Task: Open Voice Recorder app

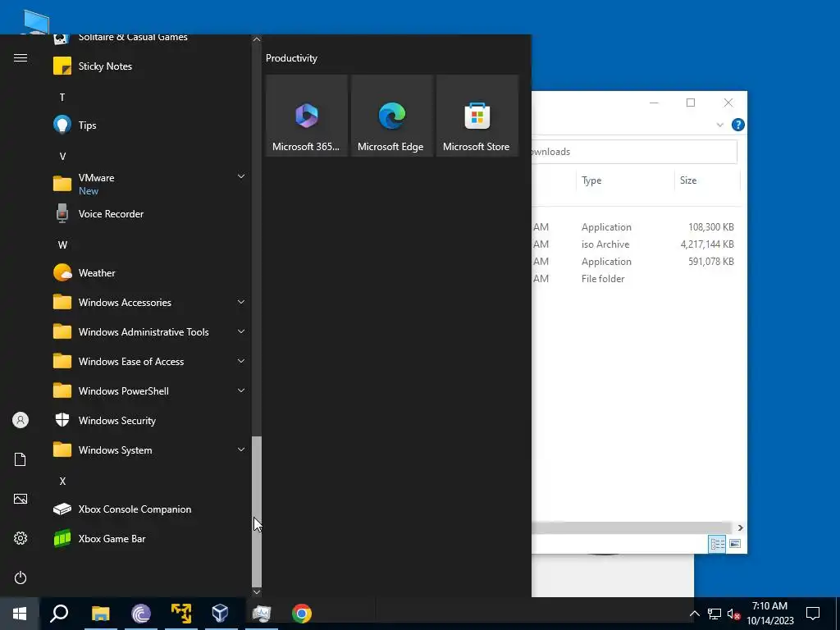Action: click(149, 214)
